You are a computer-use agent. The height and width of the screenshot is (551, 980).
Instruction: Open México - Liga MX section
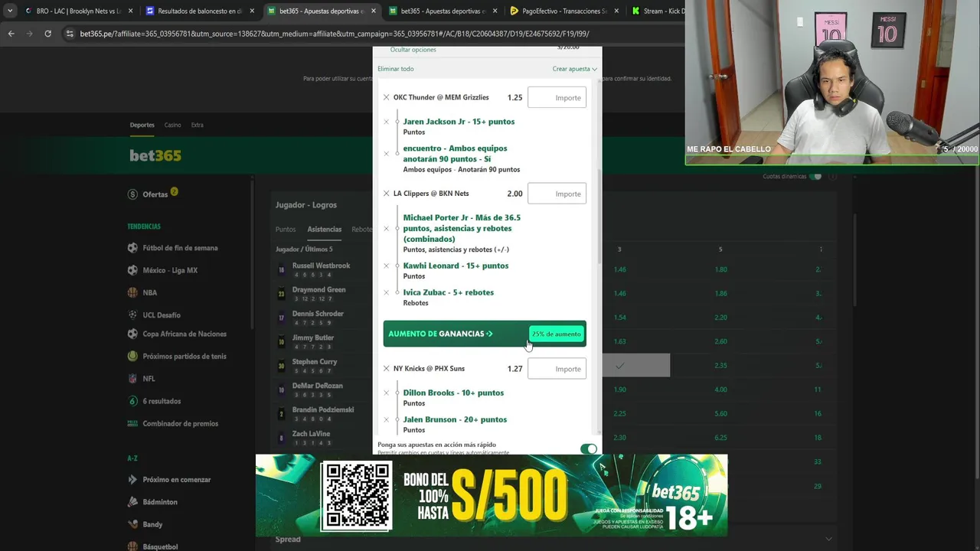[170, 270]
